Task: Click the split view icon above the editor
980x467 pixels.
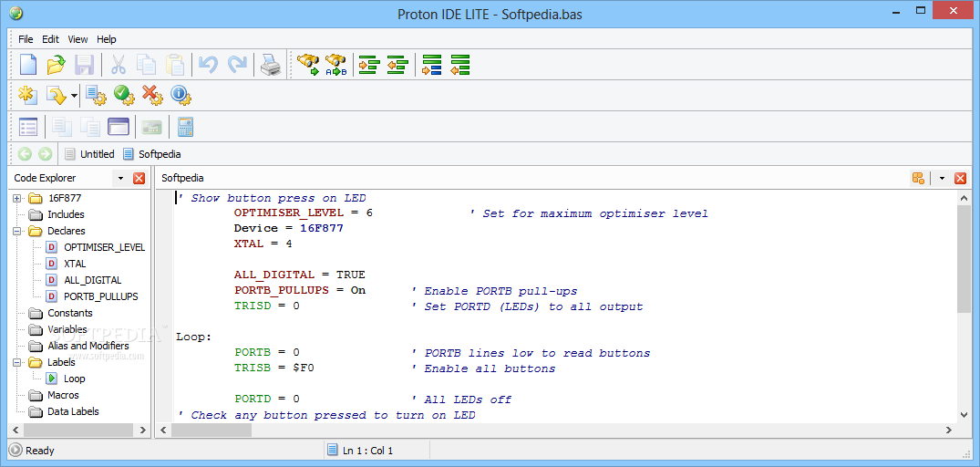Action: (918, 178)
